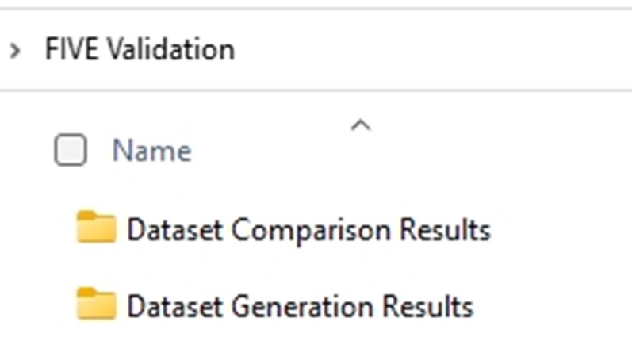Reverse sort order using the upward caret
This screenshot has width=632, height=364.
(361, 125)
